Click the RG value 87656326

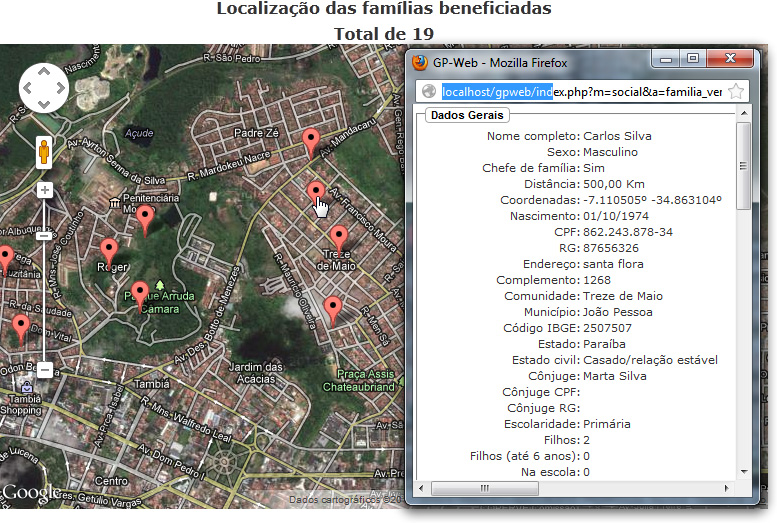610,248
